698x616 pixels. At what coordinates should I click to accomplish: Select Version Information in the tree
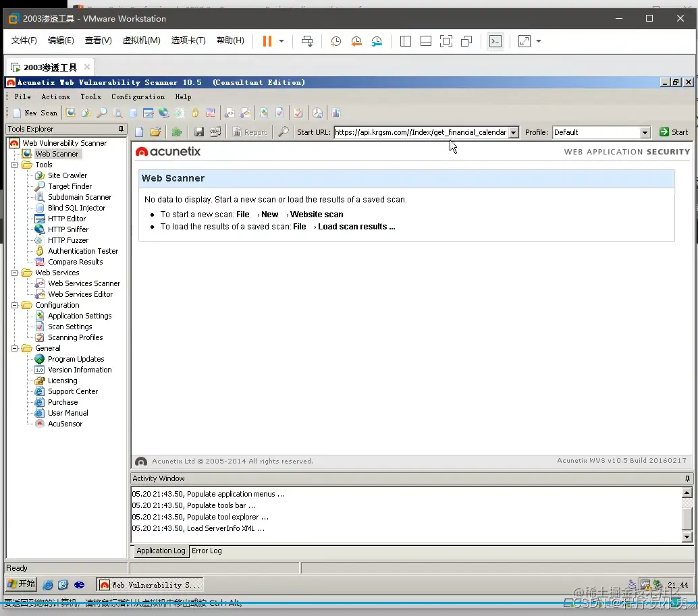[x=80, y=370]
